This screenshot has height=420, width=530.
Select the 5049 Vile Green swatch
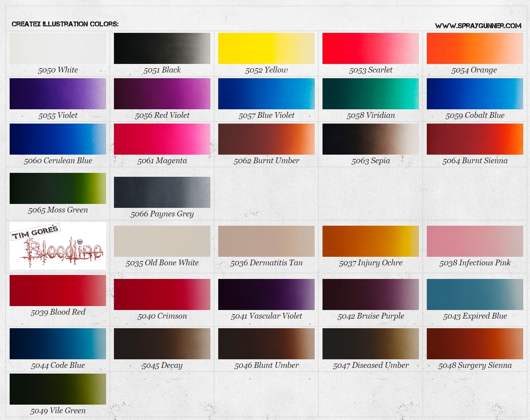coord(57,389)
